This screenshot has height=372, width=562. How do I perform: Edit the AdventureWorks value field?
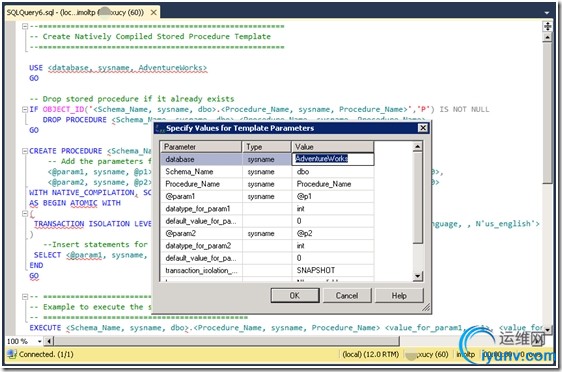pyautogui.click(x=333, y=159)
